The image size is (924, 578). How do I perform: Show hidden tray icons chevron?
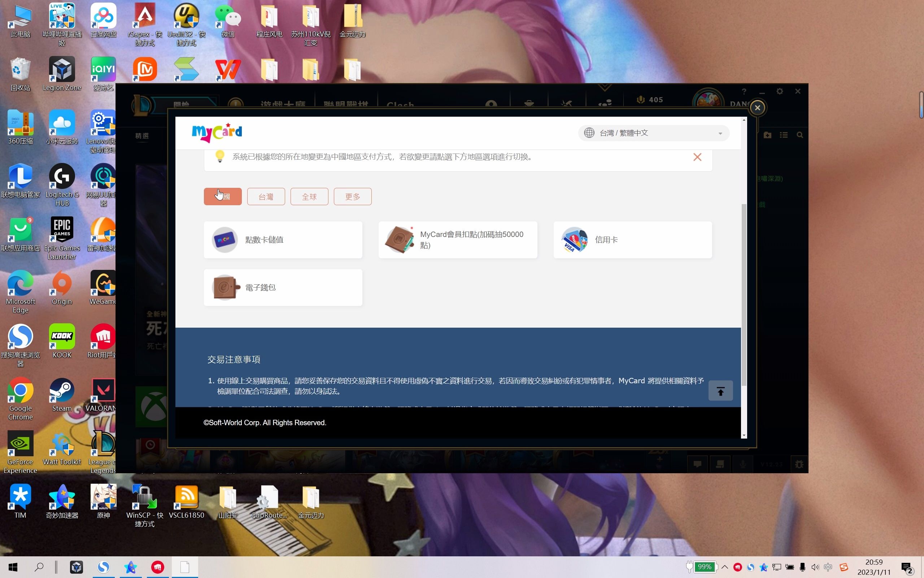click(x=725, y=567)
